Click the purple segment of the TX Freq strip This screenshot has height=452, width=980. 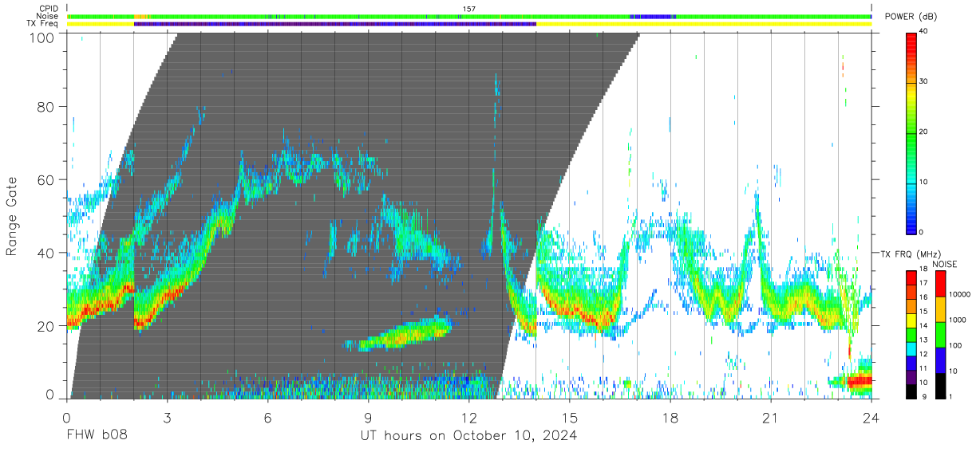coord(335,24)
